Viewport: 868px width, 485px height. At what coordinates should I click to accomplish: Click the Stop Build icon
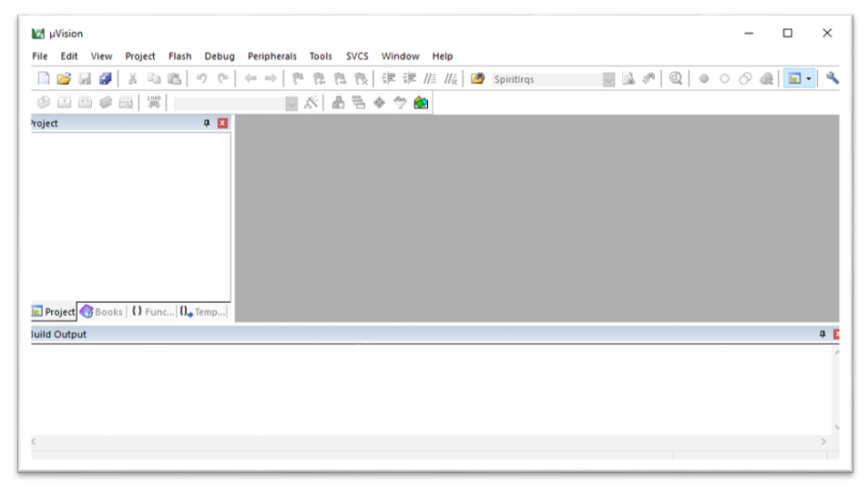coord(127,102)
